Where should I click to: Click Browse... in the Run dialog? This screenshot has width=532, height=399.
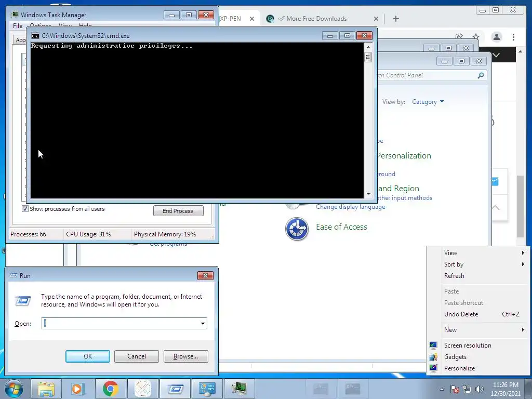click(185, 356)
